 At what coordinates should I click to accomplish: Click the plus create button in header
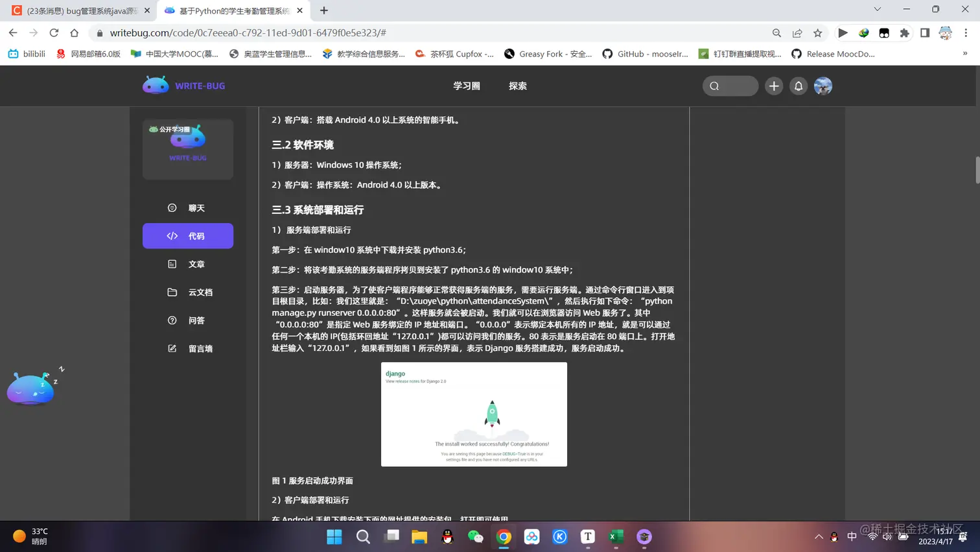[774, 86]
